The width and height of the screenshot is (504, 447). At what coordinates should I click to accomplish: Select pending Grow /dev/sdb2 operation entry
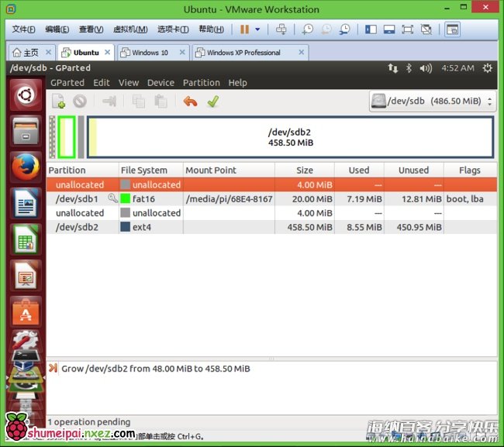pyautogui.click(x=156, y=369)
